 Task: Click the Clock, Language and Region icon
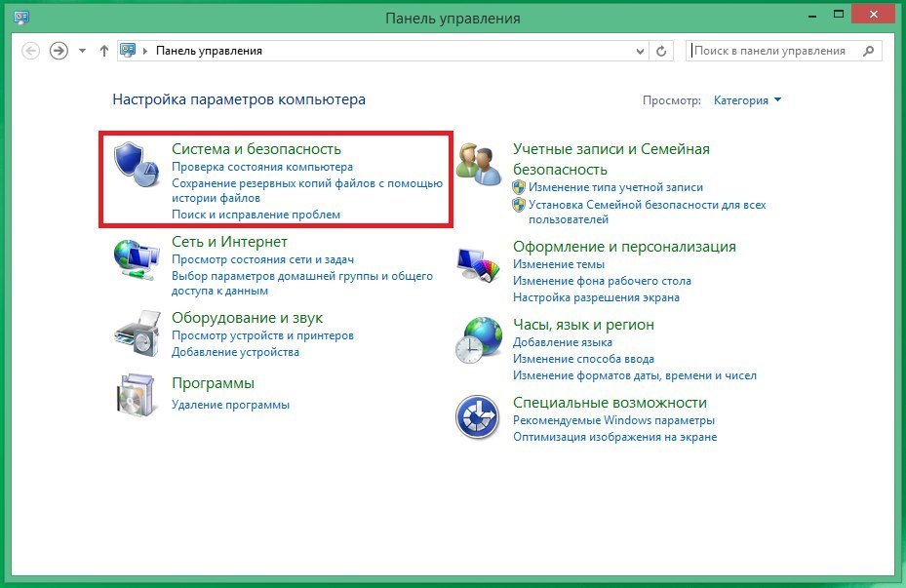point(478,340)
